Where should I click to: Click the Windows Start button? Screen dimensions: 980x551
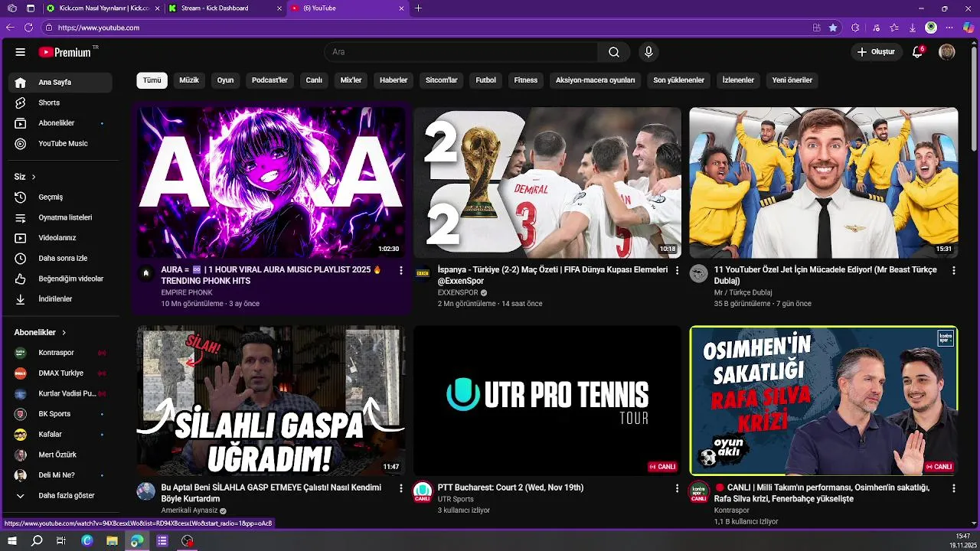12,541
